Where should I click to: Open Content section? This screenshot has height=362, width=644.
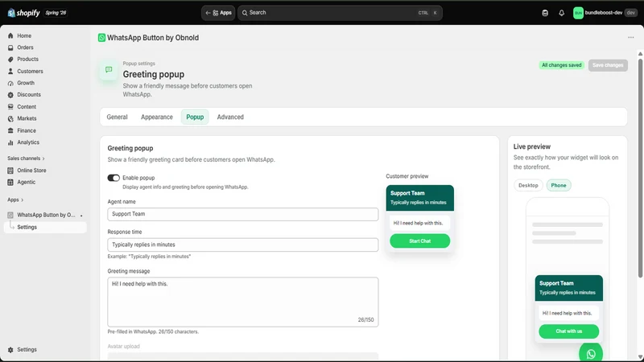click(x=27, y=107)
